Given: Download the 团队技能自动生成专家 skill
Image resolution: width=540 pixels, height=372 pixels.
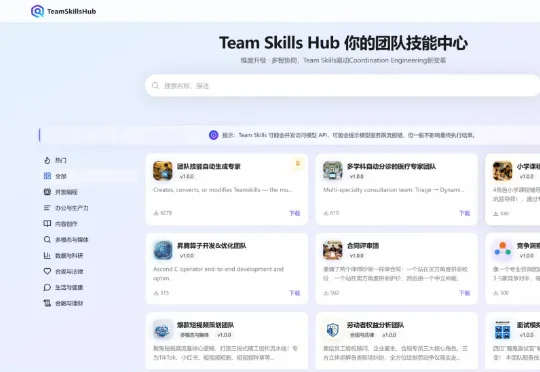Looking at the screenshot, I should coord(295,213).
